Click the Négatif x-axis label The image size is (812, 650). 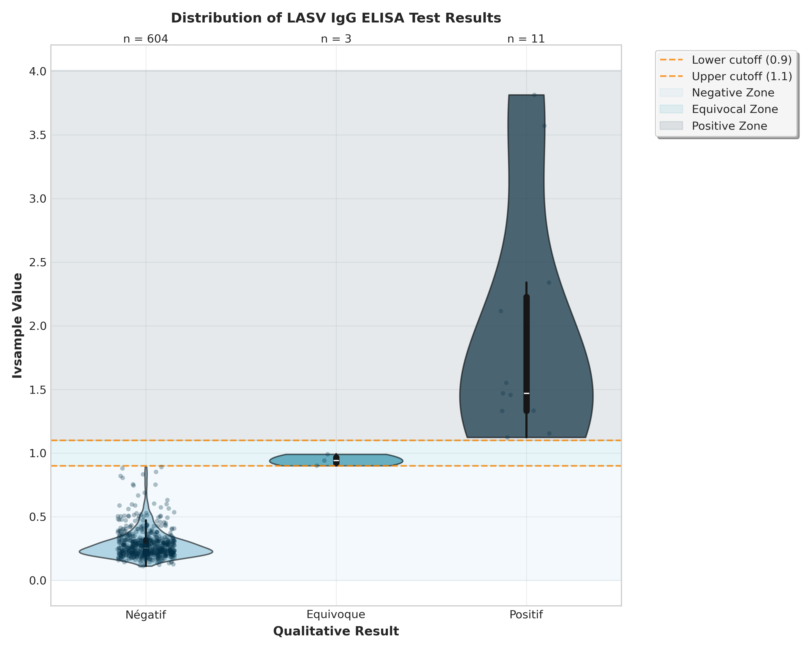click(x=146, y=615)
